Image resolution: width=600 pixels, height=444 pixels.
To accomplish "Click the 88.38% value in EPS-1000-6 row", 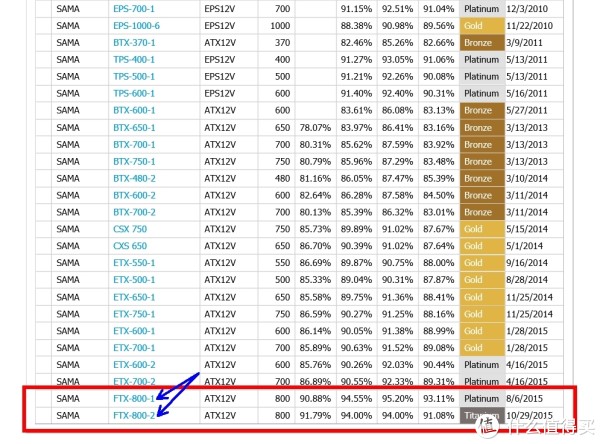I will click(x=356, y=26).
